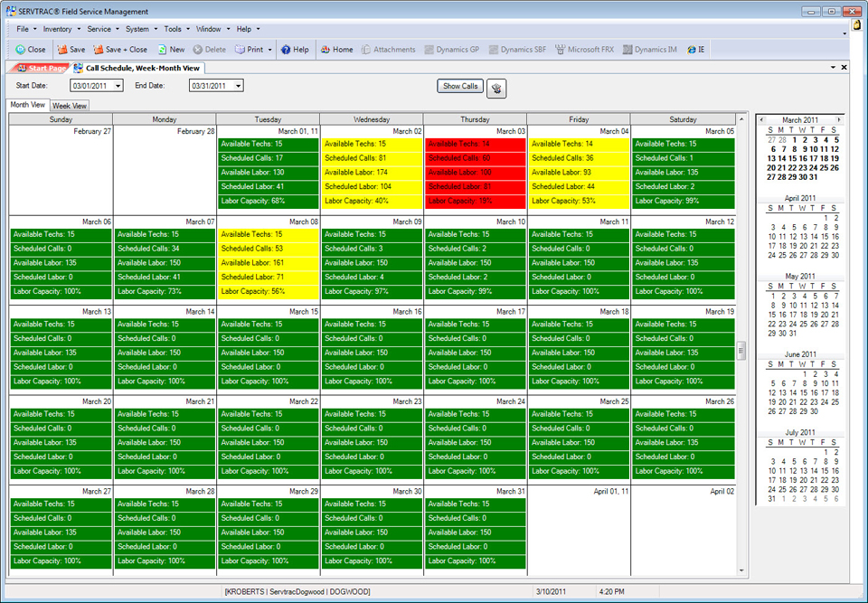868x603 pixels.
Task: Expand the Print dropdown arrow
Action: click(270, 50)
